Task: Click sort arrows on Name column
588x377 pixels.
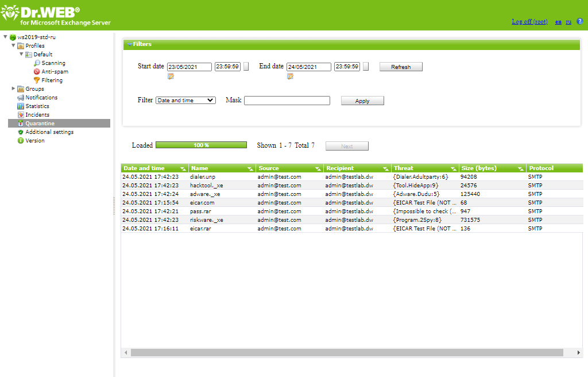Action: [x=250, y=168]
